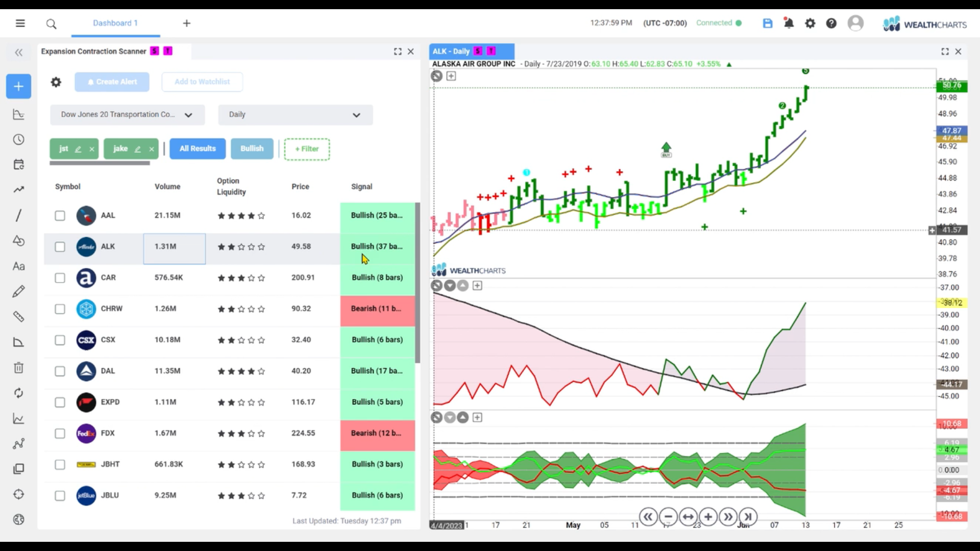Click the filter presets horizontal scrollbar
The height and width of the screenshot is (551, 980).
[x=100, y=163]
